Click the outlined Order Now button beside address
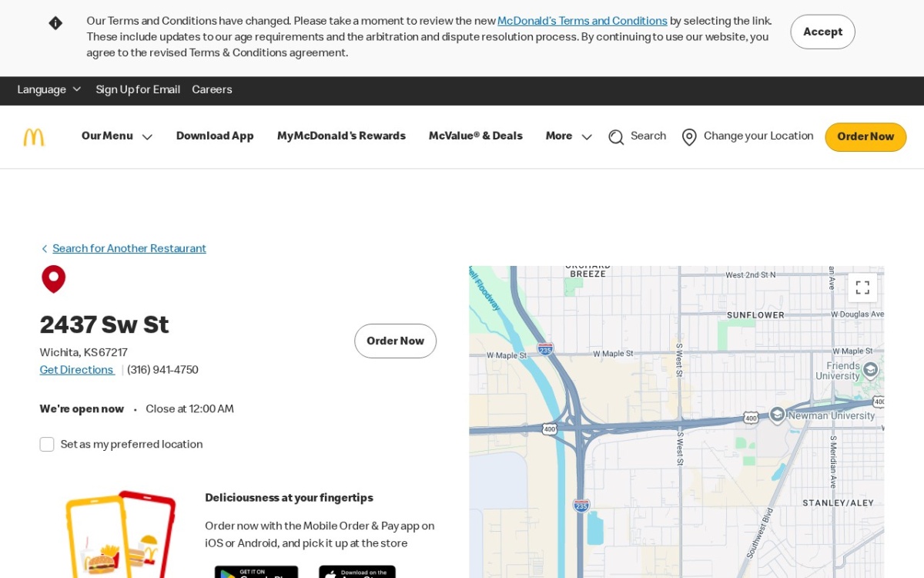 click(x=395, y=341)
